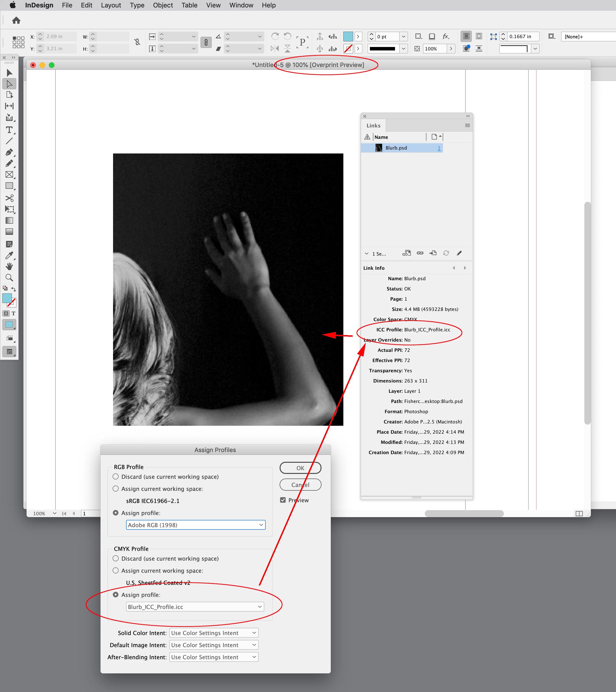Click the Home icon
This screenshot has width=616, height=692.
pyautogui.click(x=16, y=21)
